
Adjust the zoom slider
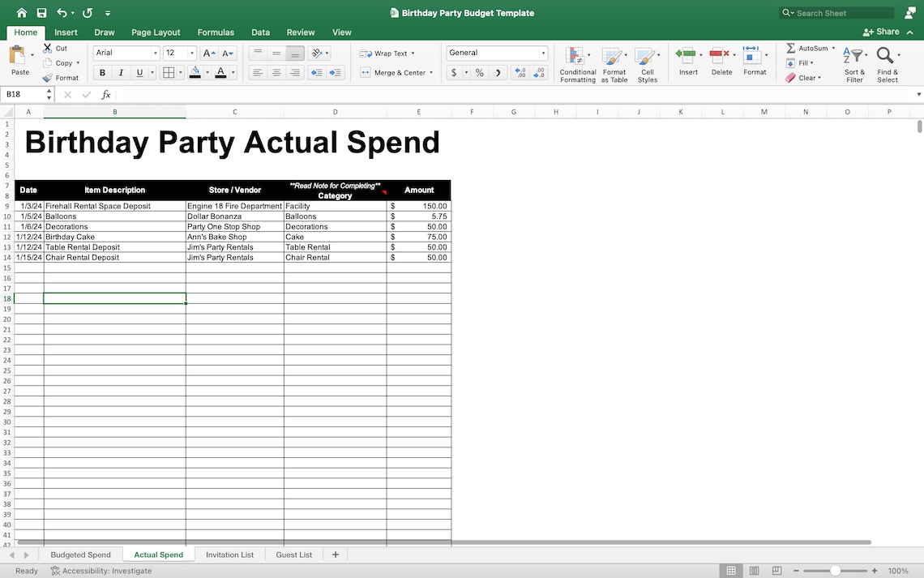836,570
